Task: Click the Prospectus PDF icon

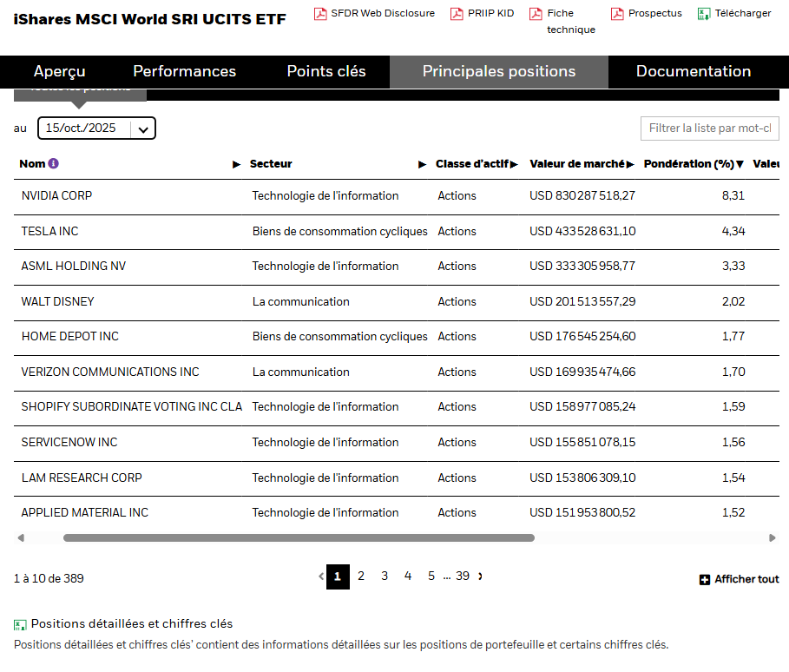Action: pyautogui.click(x=617, y=14)
